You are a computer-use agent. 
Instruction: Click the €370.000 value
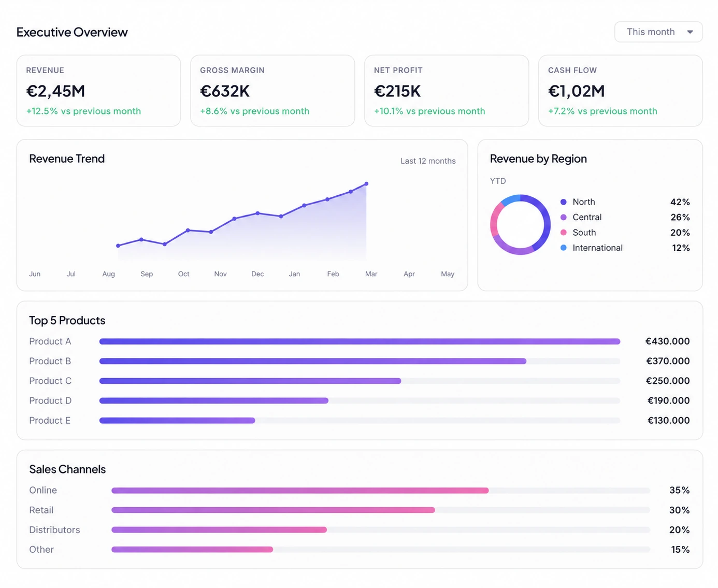[x=668, y=361]
